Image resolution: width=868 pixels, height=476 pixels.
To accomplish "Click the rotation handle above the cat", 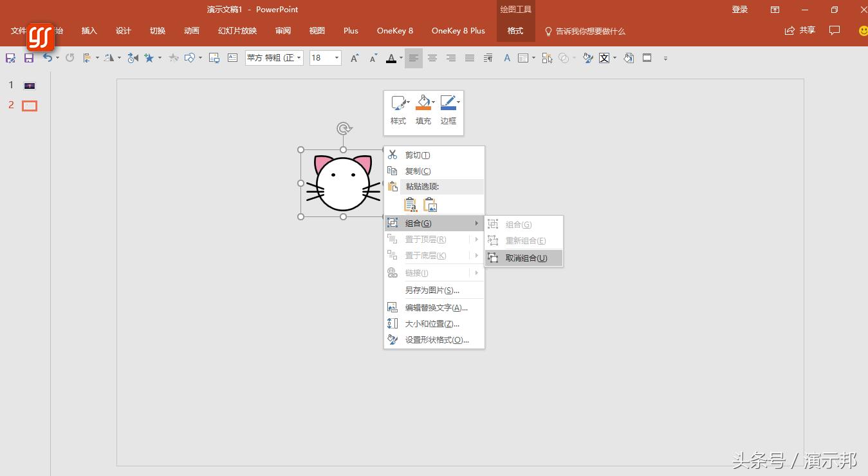I will click(344, 129).
